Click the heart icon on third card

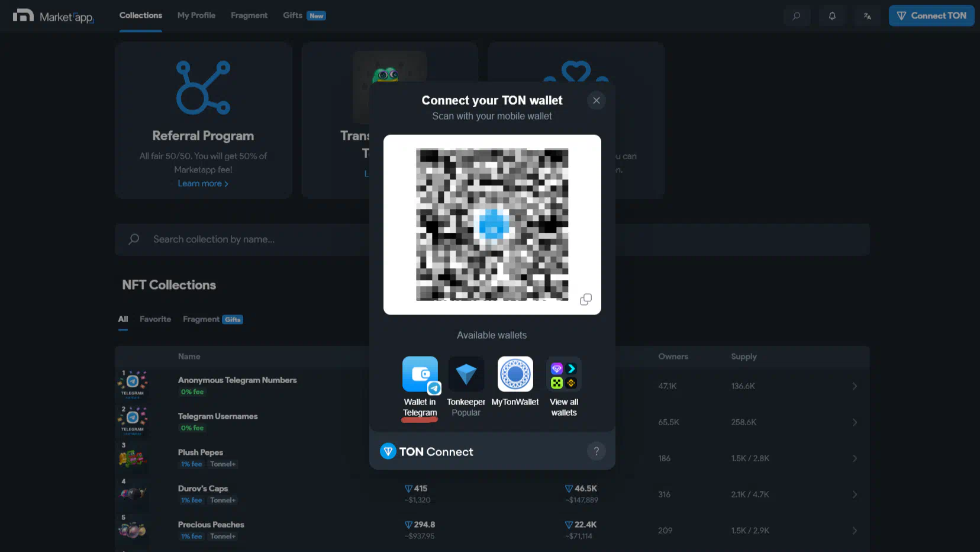click(x=576, y=71)
